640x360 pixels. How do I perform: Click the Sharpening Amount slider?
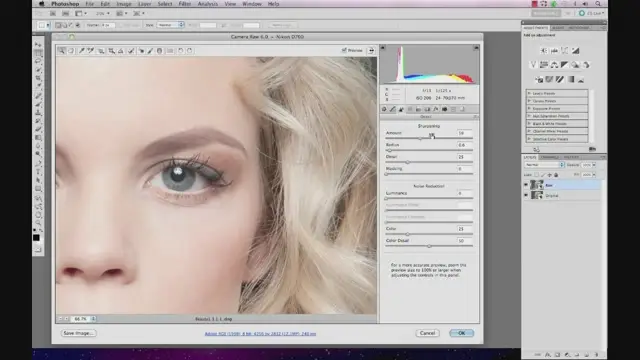pyautogui.click(x=429, y=138)
